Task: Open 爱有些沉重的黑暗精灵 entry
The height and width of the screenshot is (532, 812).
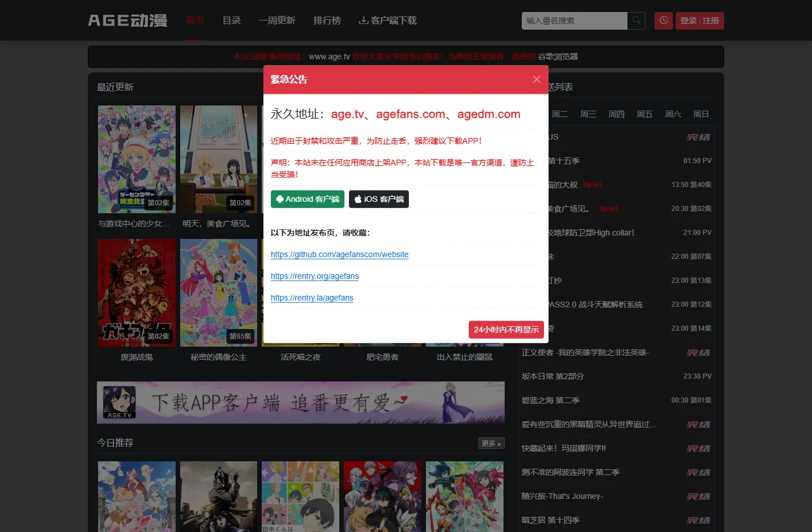Action: [589, 424]
